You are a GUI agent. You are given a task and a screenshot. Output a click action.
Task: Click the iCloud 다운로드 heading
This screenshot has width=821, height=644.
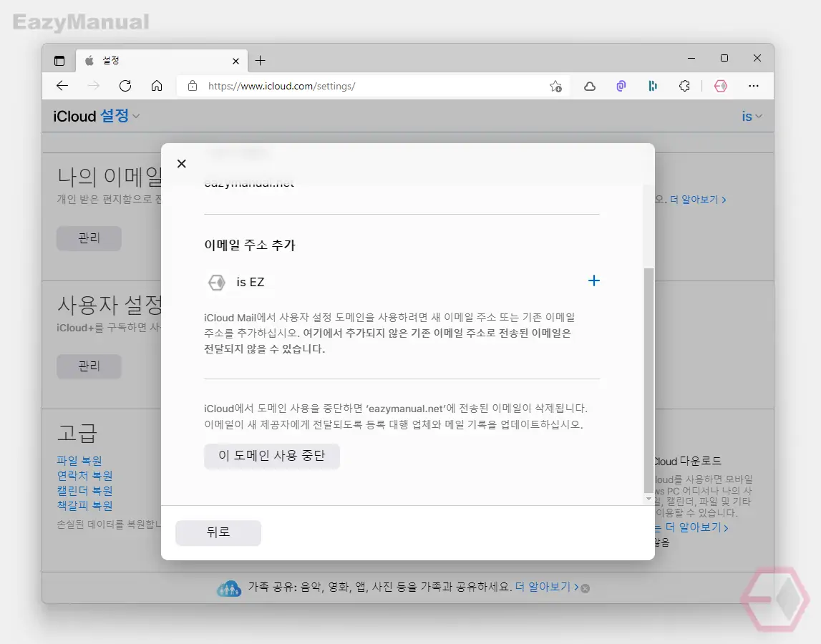click(x=687, y=462)
